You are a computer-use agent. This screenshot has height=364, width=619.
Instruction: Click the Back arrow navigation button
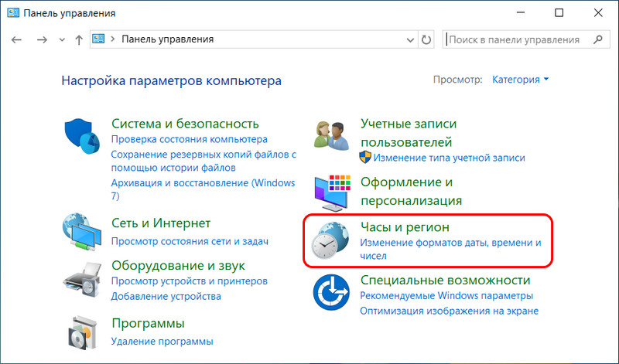point(16,39)
